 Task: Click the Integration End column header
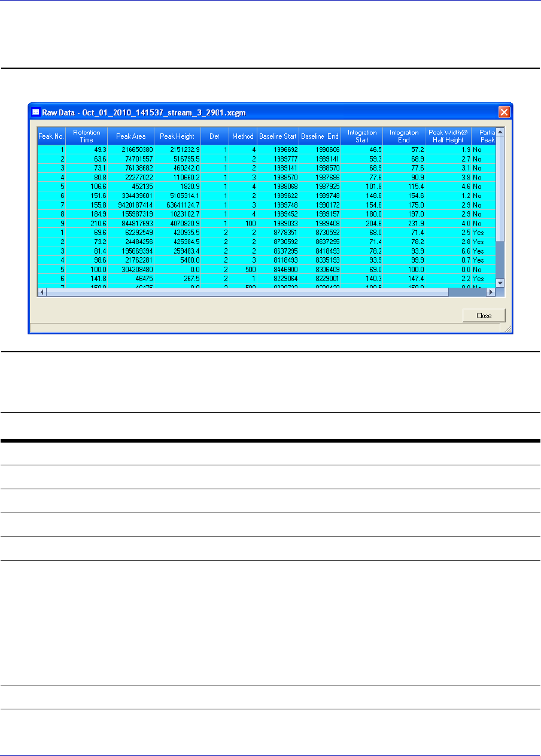tap(405, 136)
